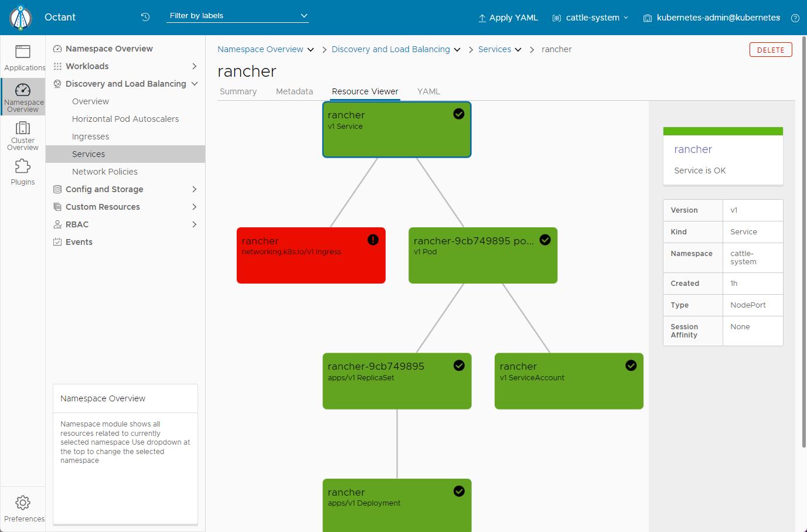Screen dimensions: 807x532
Task: Switch to the Summary tab
Action: 238,91
